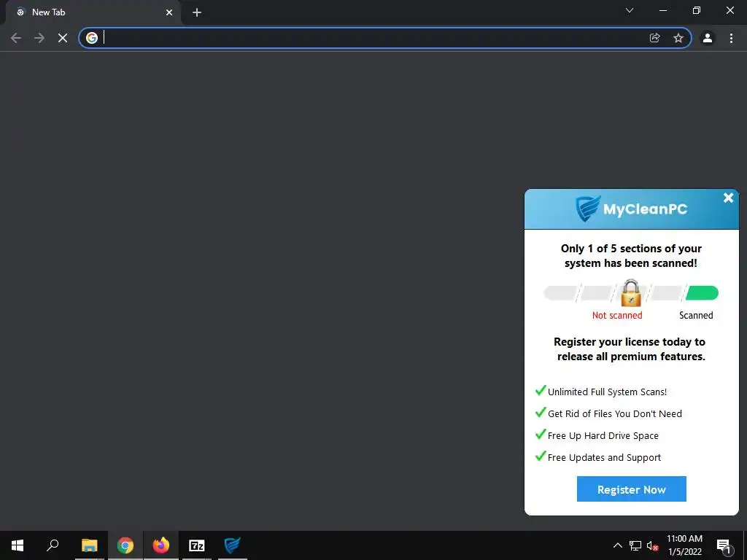747x560 pixels.
Task: Close the New Tab tab
Action: click(x=169, y=12)
